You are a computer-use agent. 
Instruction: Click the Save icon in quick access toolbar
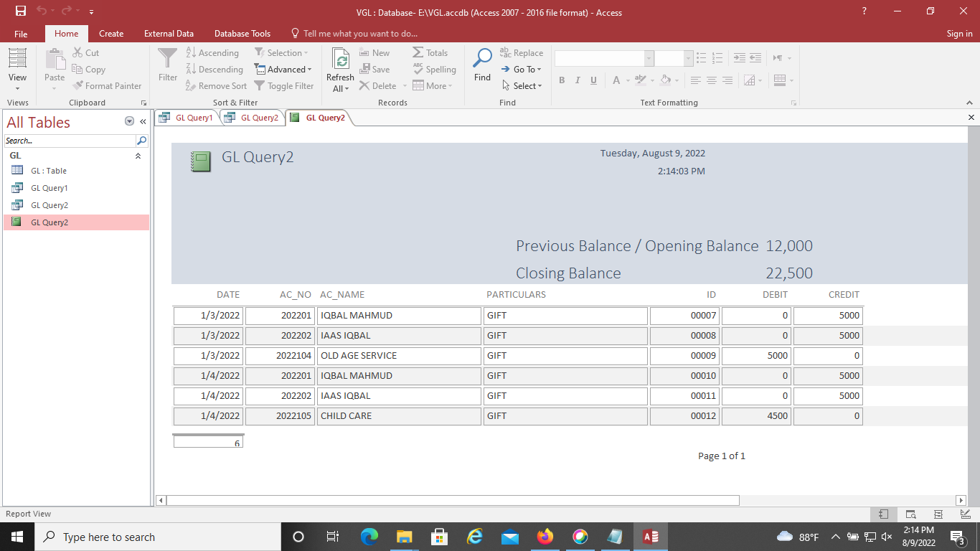pyautogui.click(x=21, y=11)
